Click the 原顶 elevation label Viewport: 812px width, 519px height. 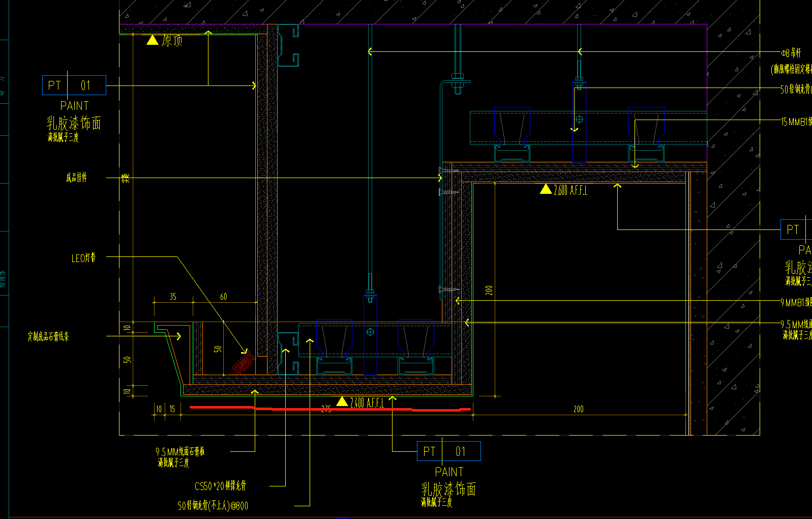point(172,41)
